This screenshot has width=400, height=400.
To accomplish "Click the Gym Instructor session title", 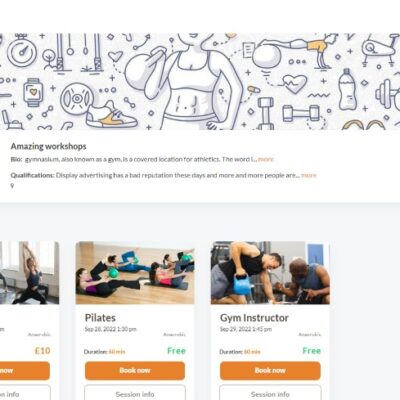I will point(254,318).
